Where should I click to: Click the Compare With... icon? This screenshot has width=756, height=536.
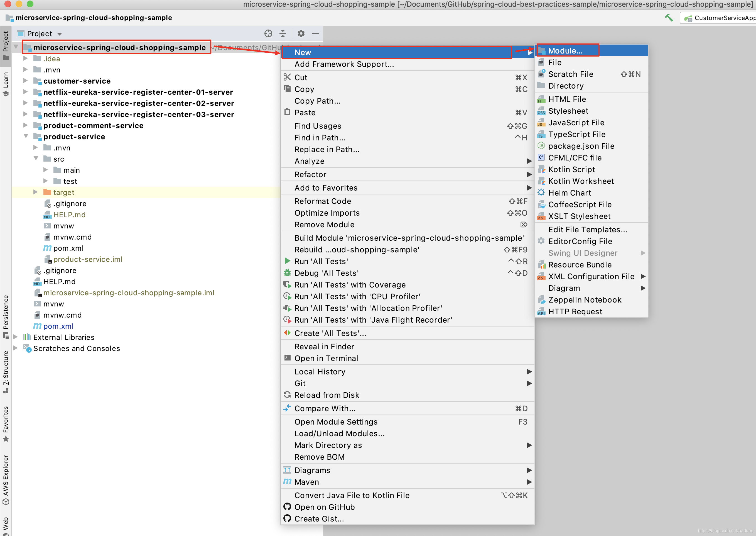pos(287,408)
